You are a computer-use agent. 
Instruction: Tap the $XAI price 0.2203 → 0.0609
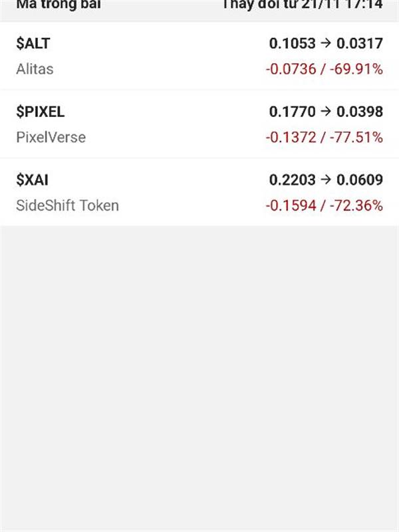point(326,180)
